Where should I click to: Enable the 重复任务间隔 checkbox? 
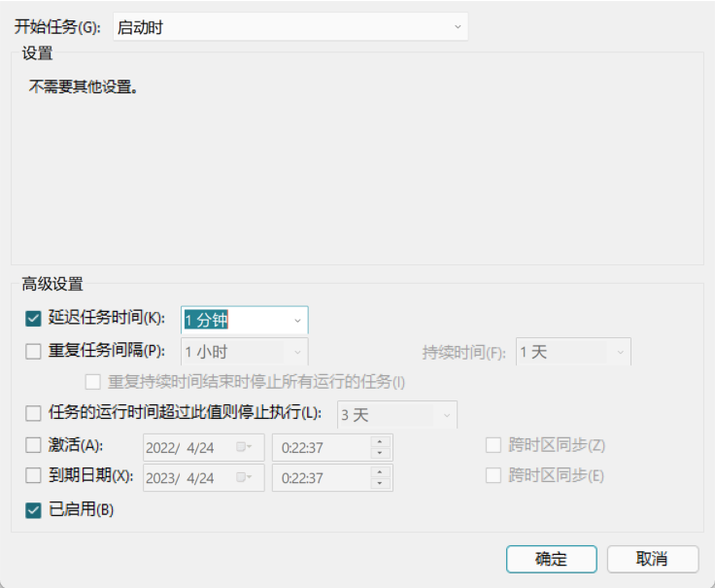point(33,352)
